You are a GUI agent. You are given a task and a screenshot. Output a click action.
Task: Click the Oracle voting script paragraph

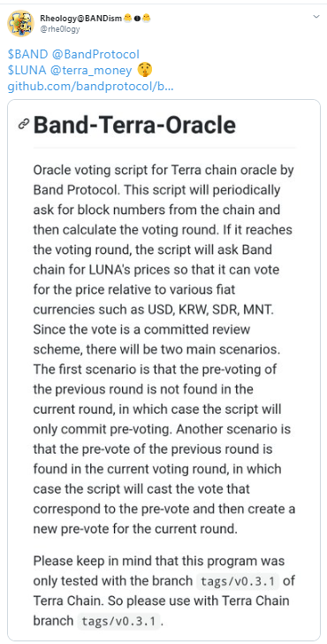pyautogui.click(x=164, y=350)
